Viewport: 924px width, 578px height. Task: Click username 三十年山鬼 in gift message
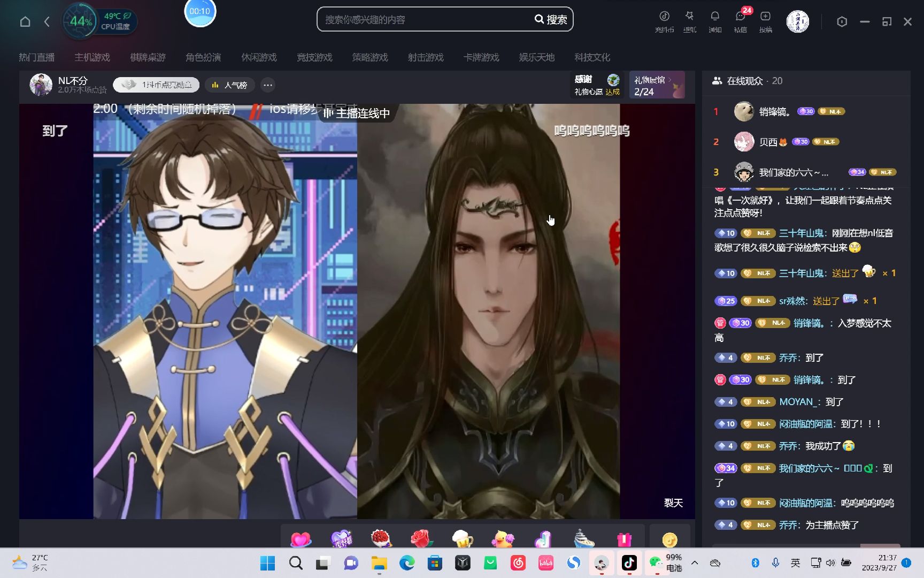pyautogui.click(x=802, y=273)
